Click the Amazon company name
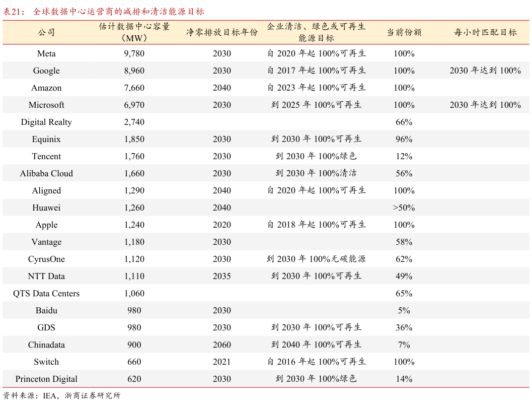This screenshot has width=532, height=408. [46, 88]
